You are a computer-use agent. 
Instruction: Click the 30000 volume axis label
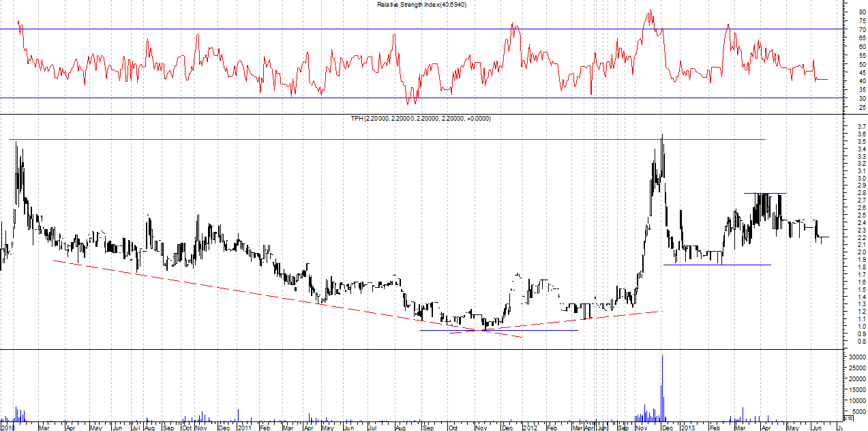point(856,357)
